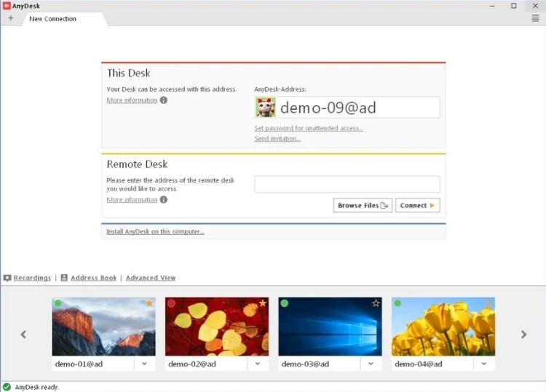Minimize the AnyDesk window
This screenshot has height=392, width=546.
pyautogui.click(x=492, y=6)
